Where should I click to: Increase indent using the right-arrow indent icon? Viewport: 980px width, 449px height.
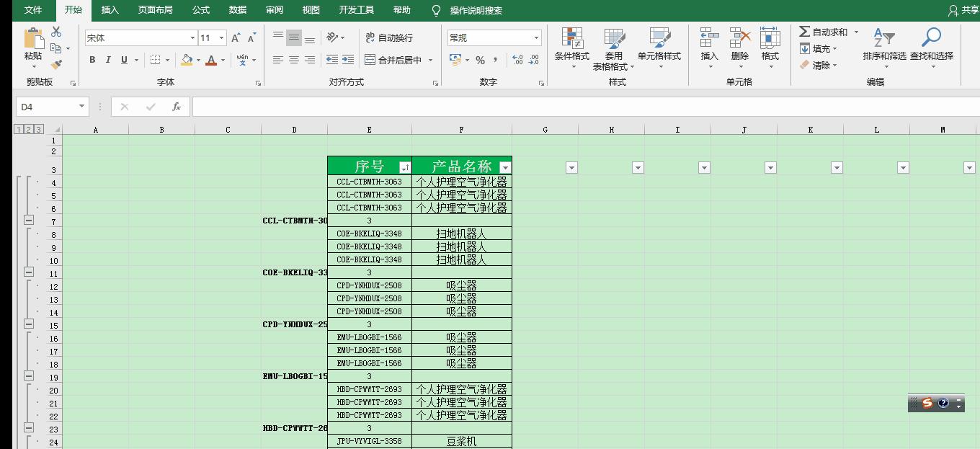pyautogui.click(x=348, y=60)
